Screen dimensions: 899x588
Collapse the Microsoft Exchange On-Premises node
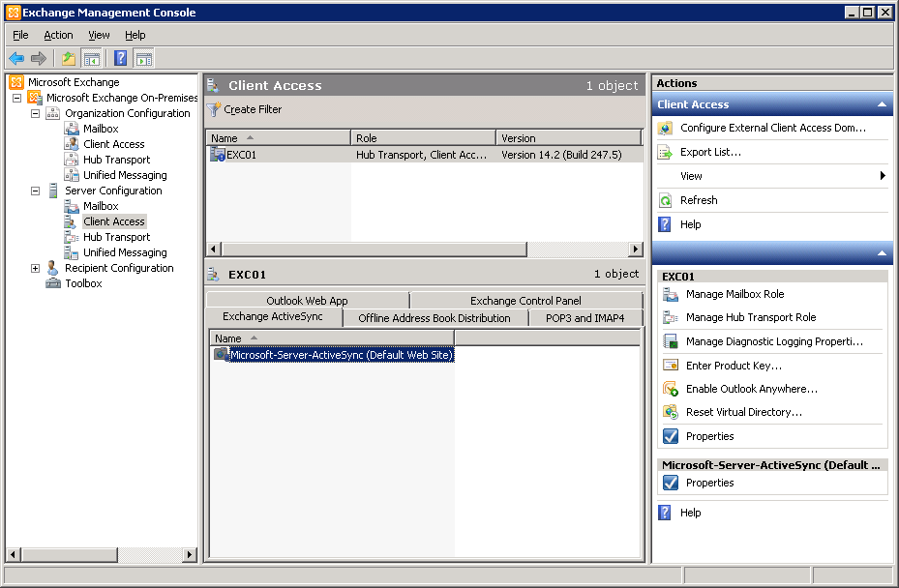(17, 98)
